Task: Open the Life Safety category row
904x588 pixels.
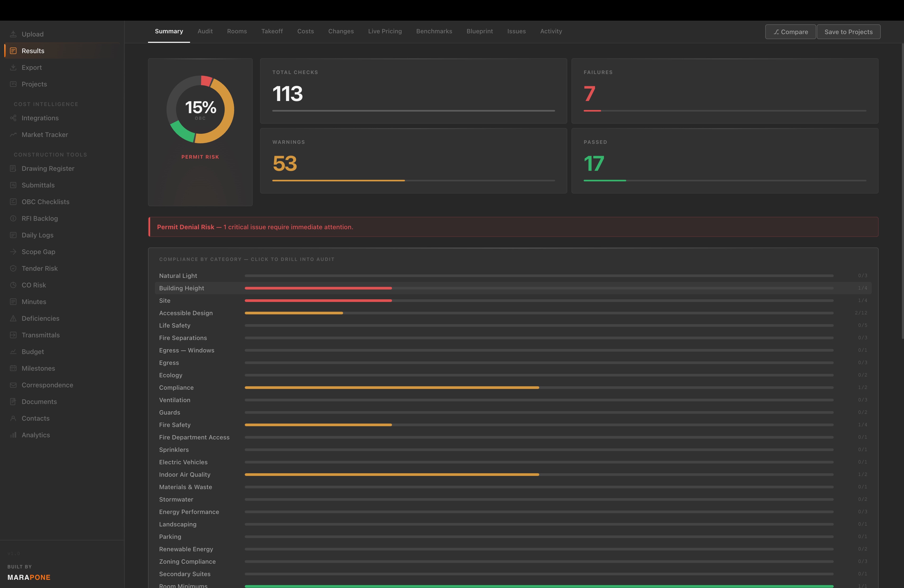Action: 513,325
